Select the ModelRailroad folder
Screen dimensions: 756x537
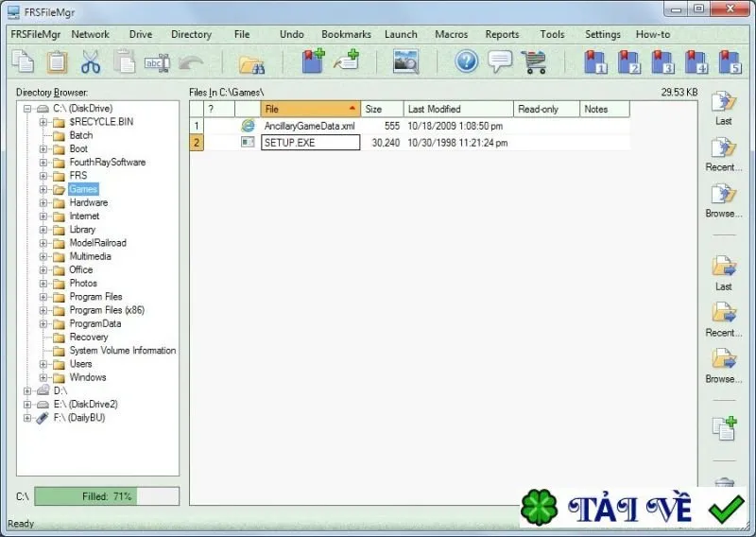(x=98, y=243)
